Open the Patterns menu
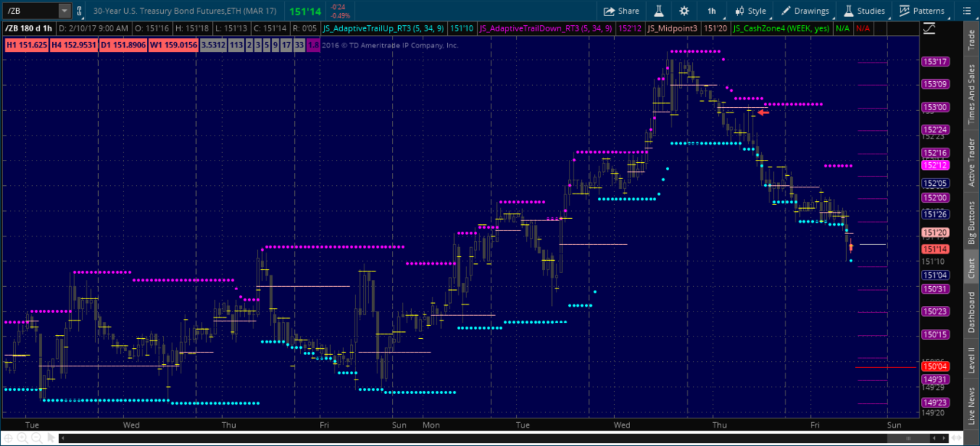The height and width of the screenshot is (446, 980). point(921,11)
